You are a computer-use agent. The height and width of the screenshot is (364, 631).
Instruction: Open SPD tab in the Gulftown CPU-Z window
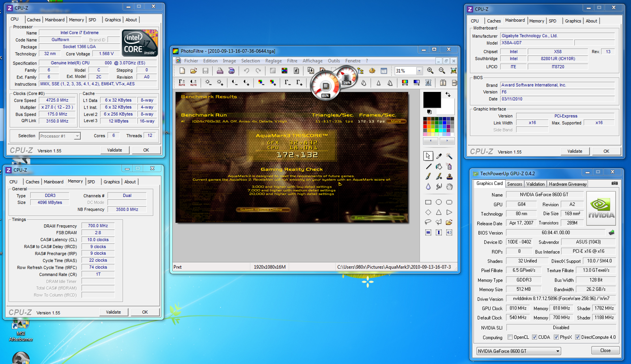pyautogui.click(x=92, y=20)
